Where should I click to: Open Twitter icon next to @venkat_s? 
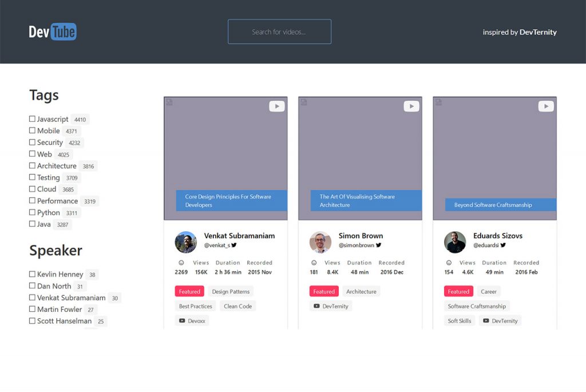pos(234,245)
